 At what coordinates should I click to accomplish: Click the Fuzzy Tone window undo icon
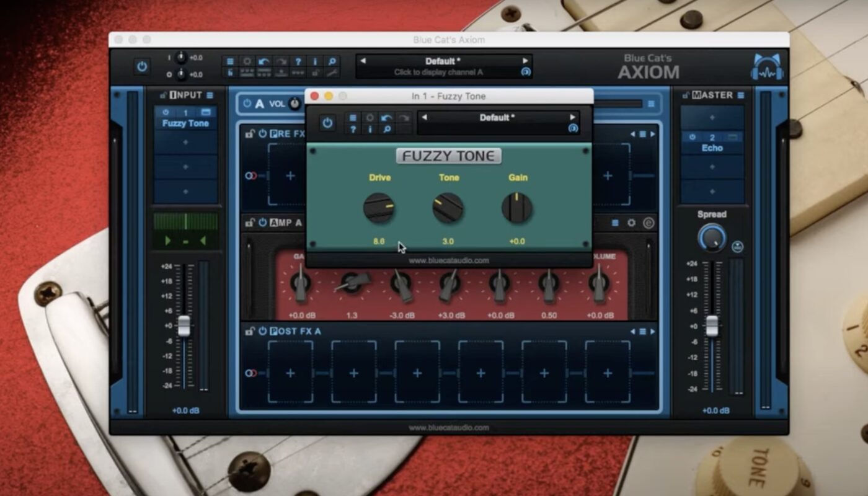[x=387, y=118]
